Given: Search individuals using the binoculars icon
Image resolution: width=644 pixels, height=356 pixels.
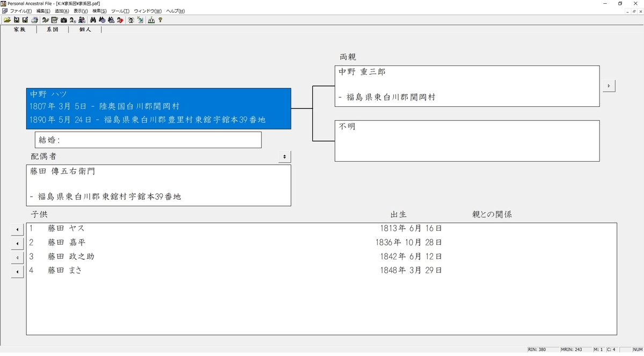Looking at the screenshot, I should 93,20.
